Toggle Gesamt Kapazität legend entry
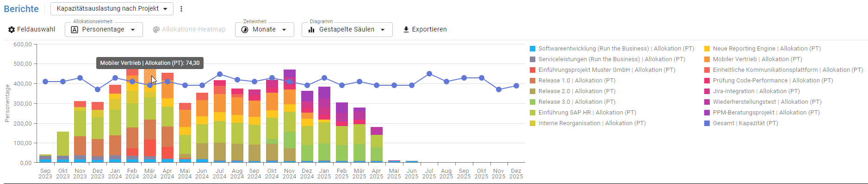The height and width of the screenshot is (184, 868). point(741,123)
